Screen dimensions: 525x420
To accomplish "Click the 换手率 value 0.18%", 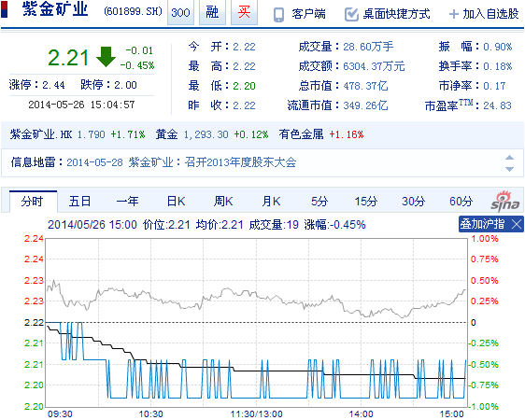I will click(x=498, y=66).
